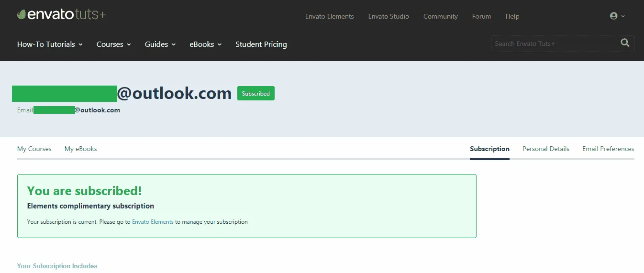Switch to the My eBooks tab
Image resolution: width=644 pixels, height=273 pixels.
click(x=81, y=149)
